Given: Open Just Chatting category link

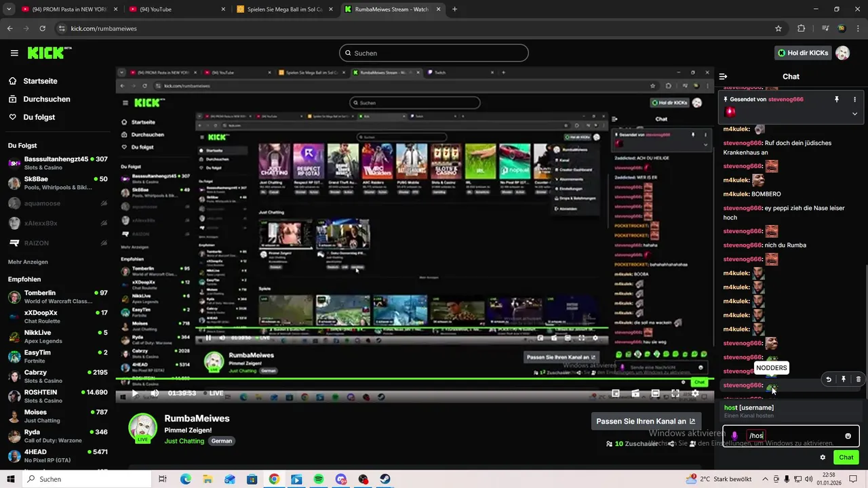Looking at the screenshot, I should point(184,441).
